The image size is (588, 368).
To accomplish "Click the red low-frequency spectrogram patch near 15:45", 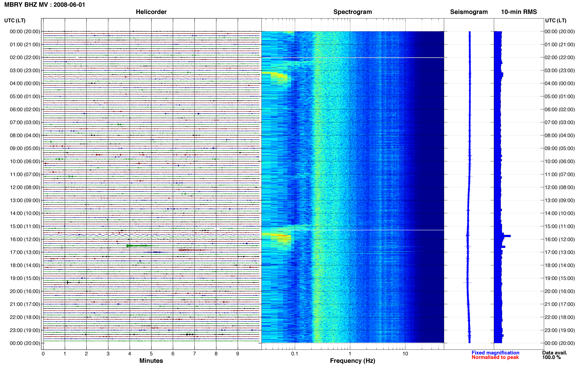I will pos(282,236).
